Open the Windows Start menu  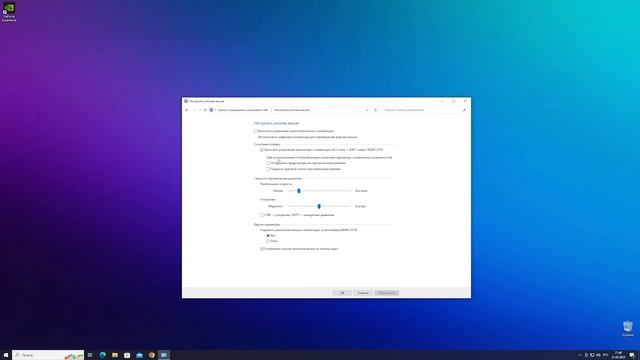click(6, 355)
